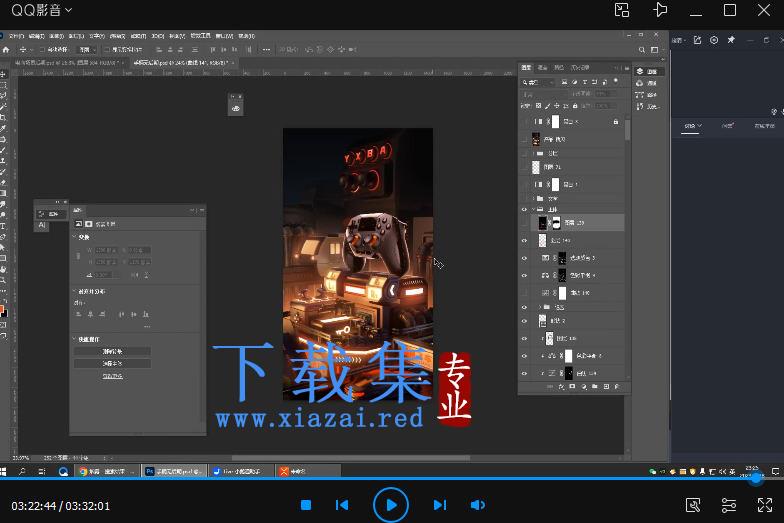Collapse the 变换 section in Properties

[x=75, y=237]
